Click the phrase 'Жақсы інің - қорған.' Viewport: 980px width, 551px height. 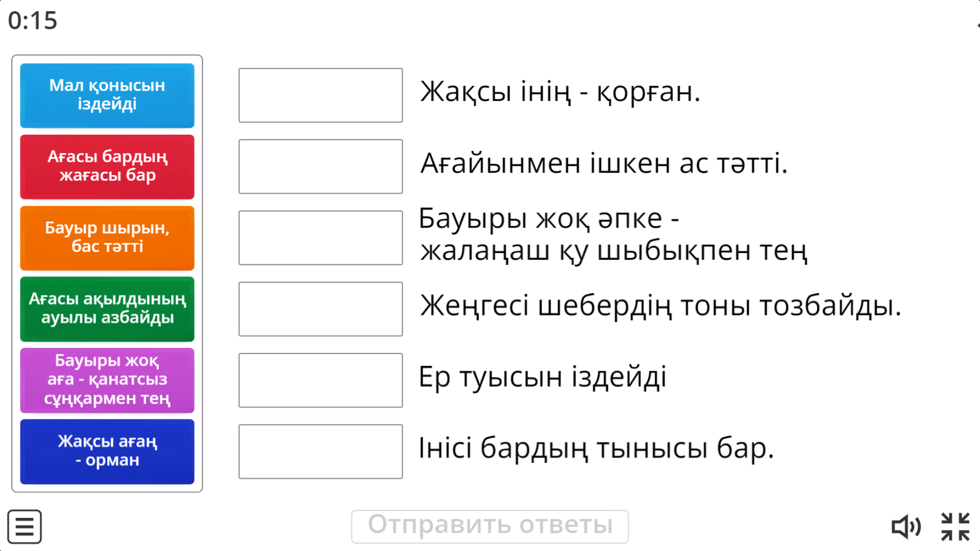[x=560, y=92]
